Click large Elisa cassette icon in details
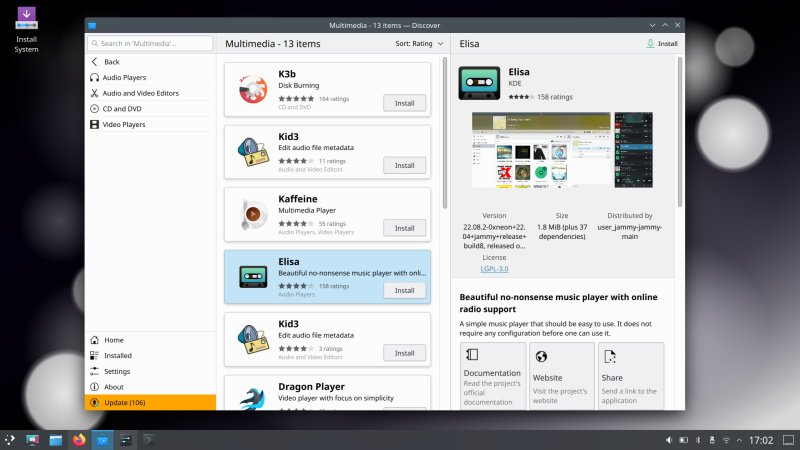Screen dimensions: 800x450 (479, 83)
